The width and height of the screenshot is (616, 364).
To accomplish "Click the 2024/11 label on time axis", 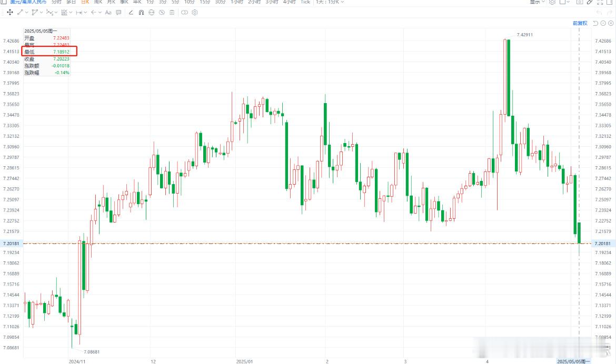I will point(77,361).
